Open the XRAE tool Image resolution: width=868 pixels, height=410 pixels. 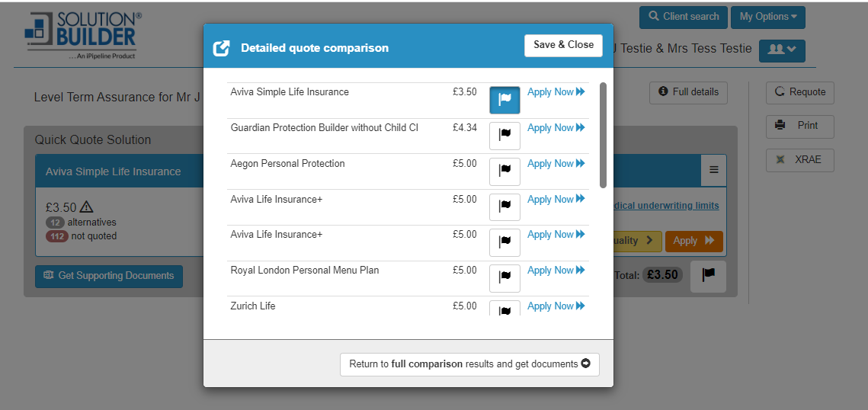(x=800, y=160)
